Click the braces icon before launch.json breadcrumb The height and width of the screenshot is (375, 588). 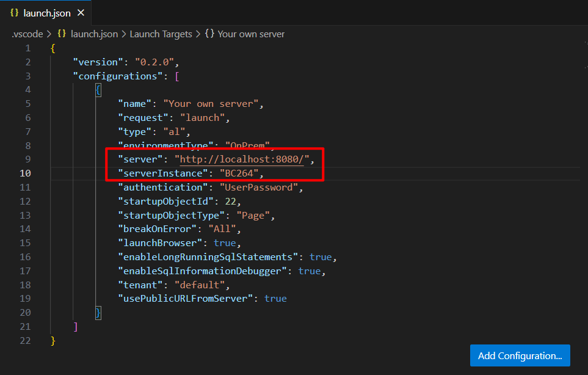click(x=62, y=34)
